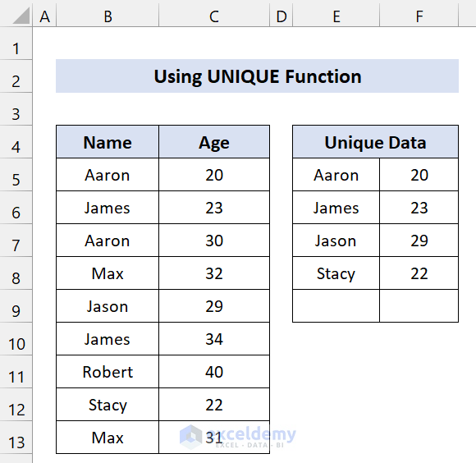
Task: Select value 22 in Unique Data table
Action: tap(419, 273)
